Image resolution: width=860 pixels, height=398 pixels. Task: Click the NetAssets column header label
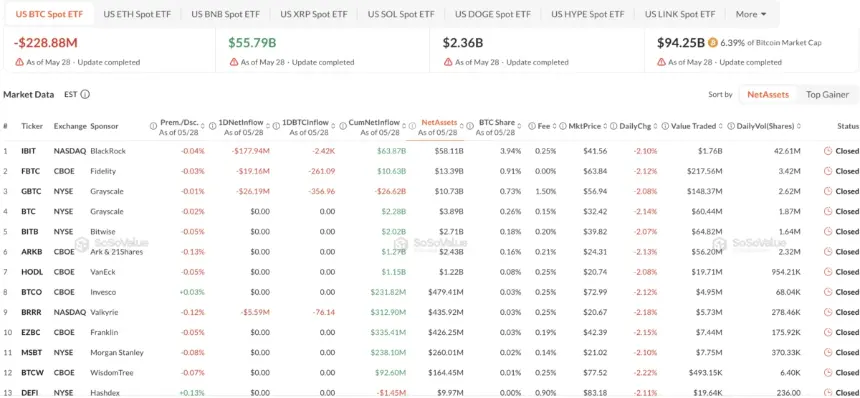[x=439, y=122]
